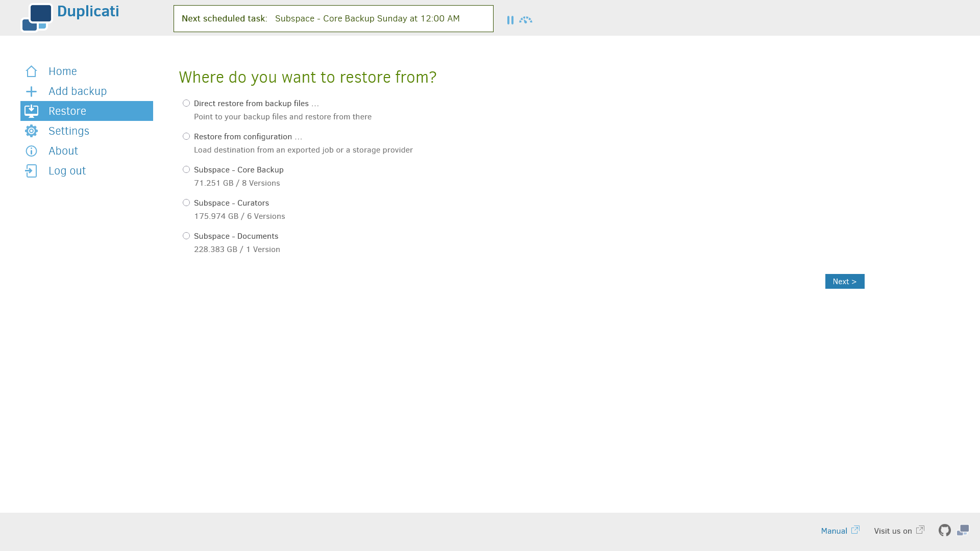Click the 'Restore from configuration ...' label
The height and width of the screenshot is (551, 980).
pos(248,137)
